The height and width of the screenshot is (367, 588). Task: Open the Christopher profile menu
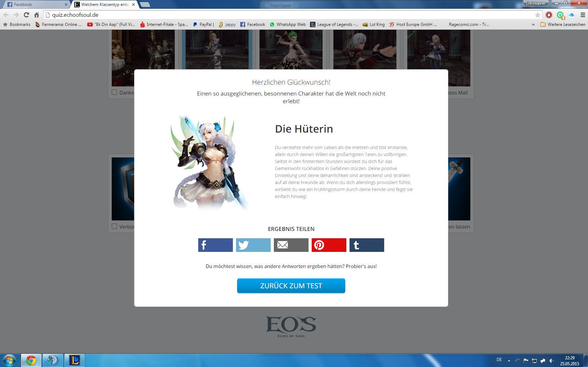tap(536, 3)
